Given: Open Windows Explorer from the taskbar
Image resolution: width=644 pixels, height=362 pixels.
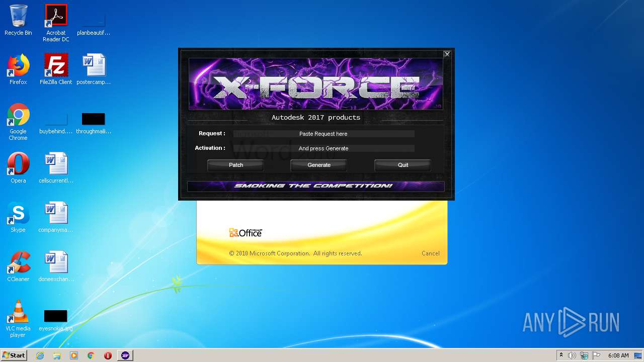Looking at the screenshot, I should [57, 355].
